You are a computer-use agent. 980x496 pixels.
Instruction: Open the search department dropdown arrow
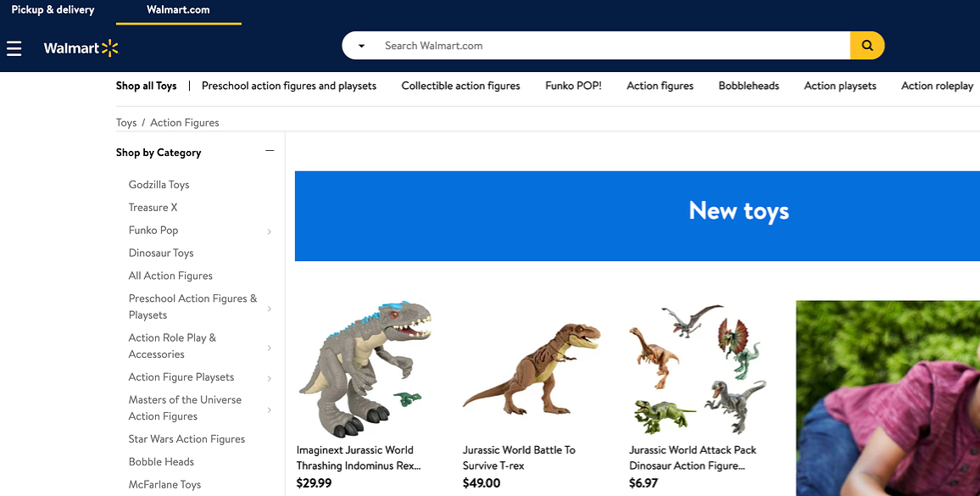coord(361,46)
